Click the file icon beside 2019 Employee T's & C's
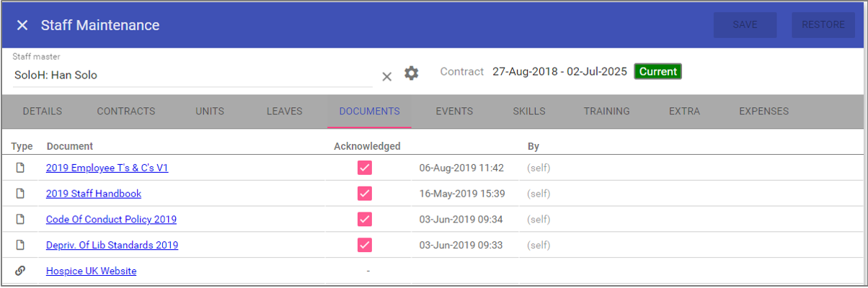Image resolution: width=868 pixels, height=288 pixels. [x=20, y=168]
